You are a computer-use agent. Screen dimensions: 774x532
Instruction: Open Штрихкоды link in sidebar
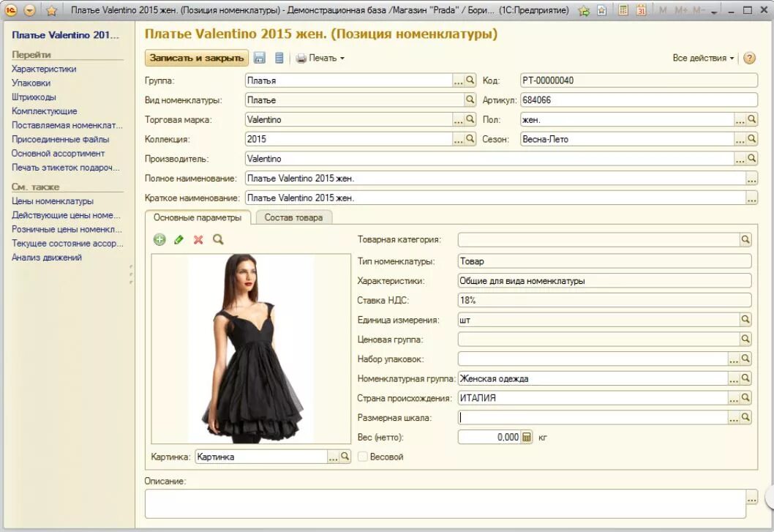click(x=34, y=97)
